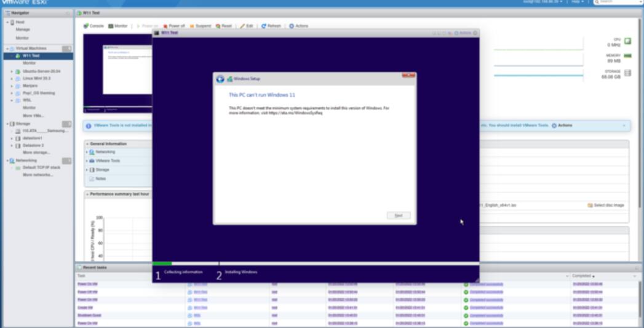This screenshot has width=644, height=328.
Task: Click More storage link
Action: point(36,153)
